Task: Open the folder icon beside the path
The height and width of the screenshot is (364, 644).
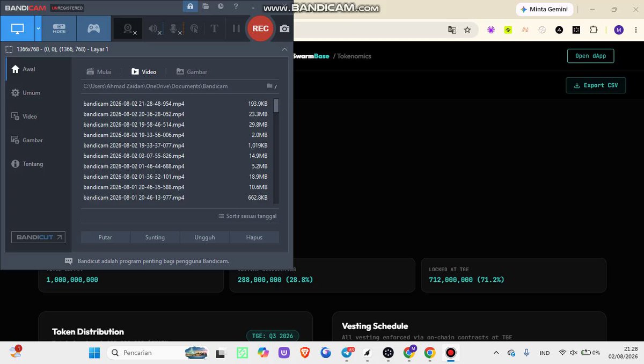Action: [x=270, y=86]
